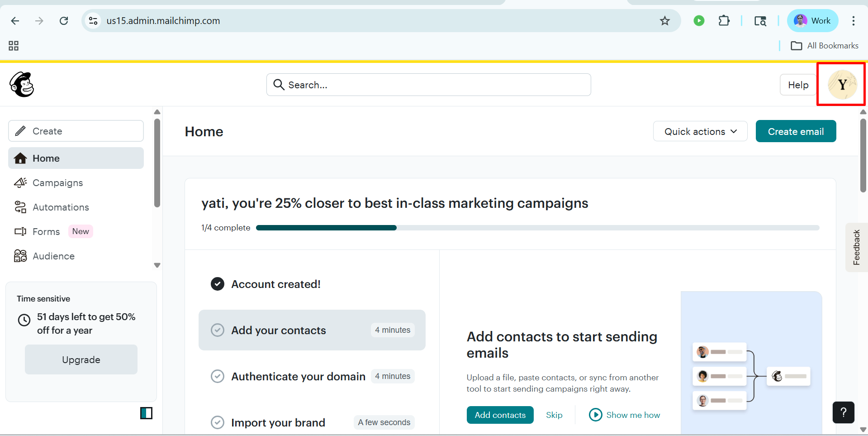Select the Authenticate your domain step
The height and width of the screenshot is (436, 868).
312,376
